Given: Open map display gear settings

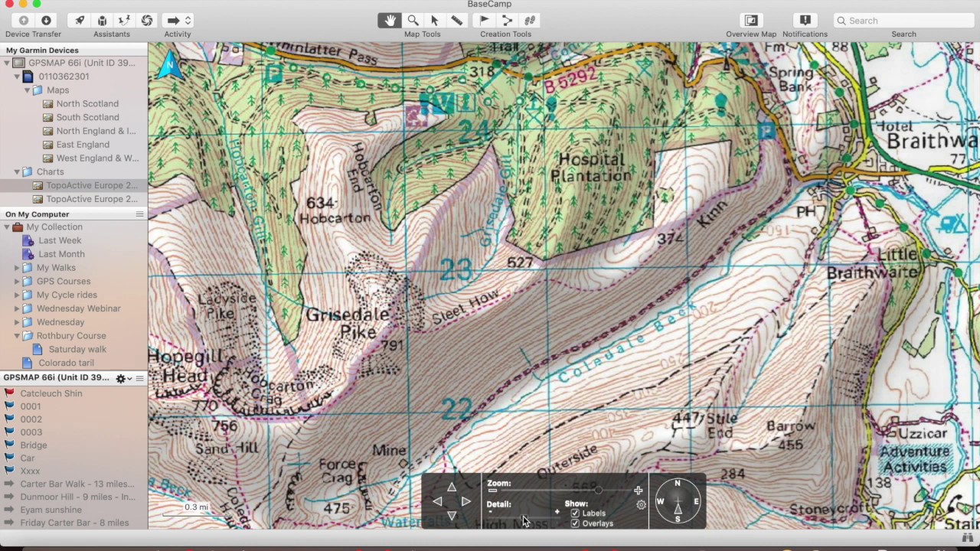Looking at the screenshot, I should coord(642,505).
